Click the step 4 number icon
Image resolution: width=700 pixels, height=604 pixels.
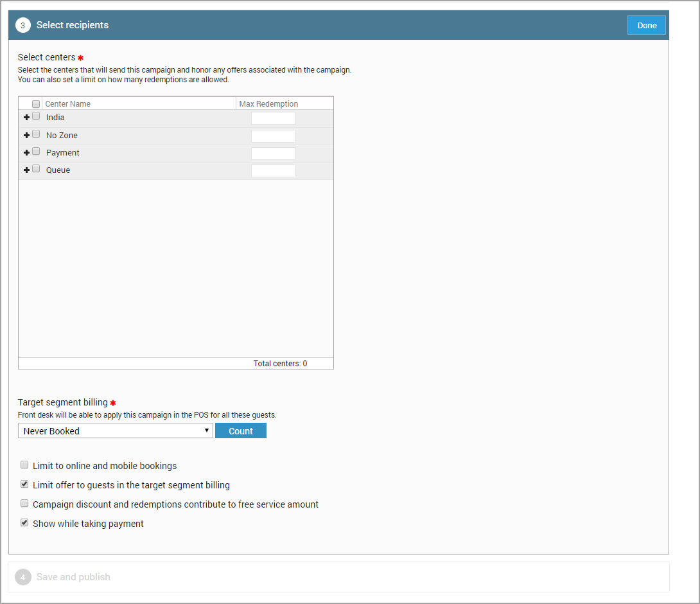pyautogui.click(x=22, y=577)
